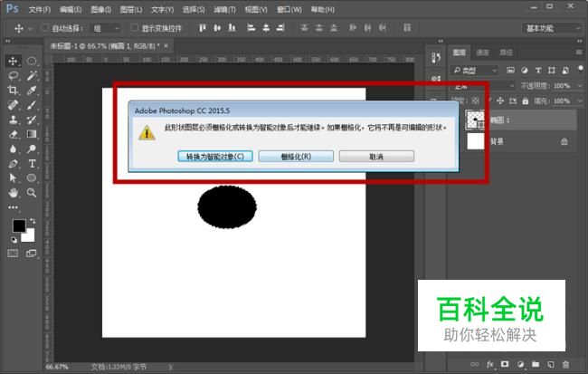Toggle adjustment layer filter icon
Viewport: 588px width, 374px height.
click(525, 70)
